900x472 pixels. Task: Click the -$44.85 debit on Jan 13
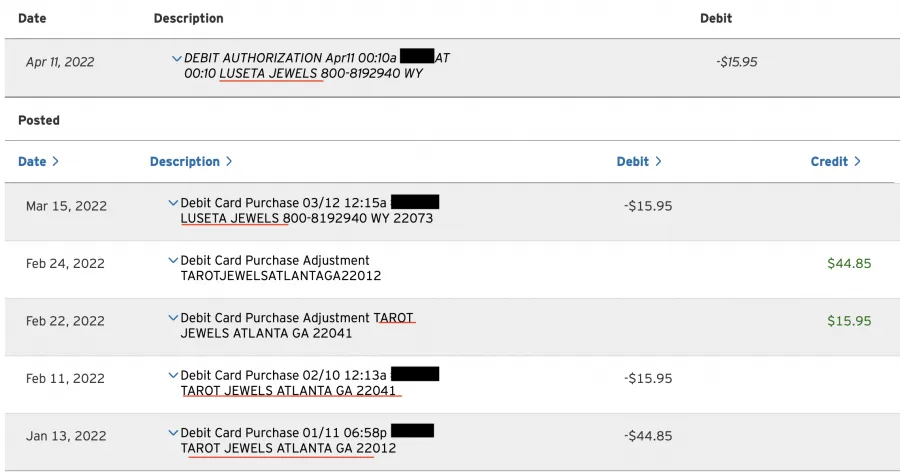(648, 436)
